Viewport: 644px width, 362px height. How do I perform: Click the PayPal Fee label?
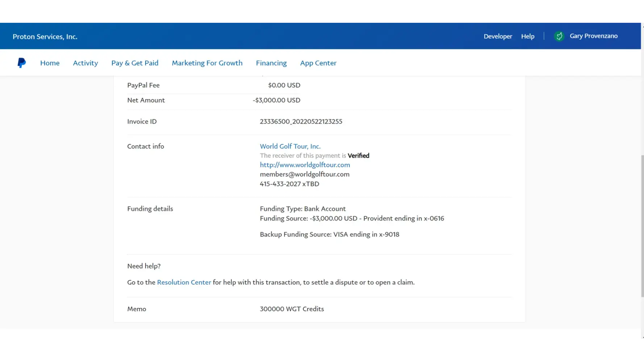(x=143, y=85)
